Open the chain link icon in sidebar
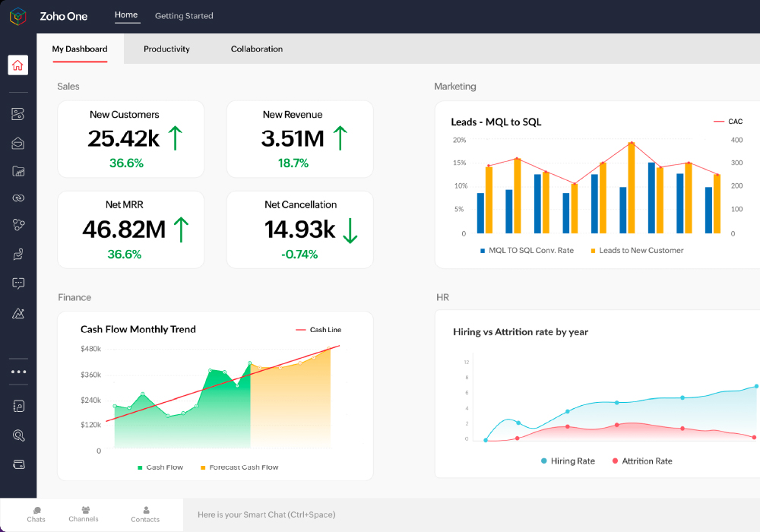 click(18, 198)
